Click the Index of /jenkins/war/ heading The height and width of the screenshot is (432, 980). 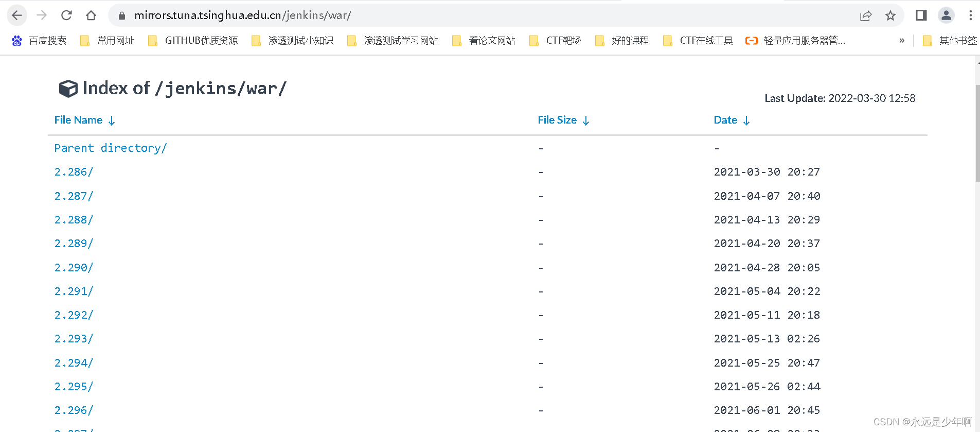pos(184,89)
